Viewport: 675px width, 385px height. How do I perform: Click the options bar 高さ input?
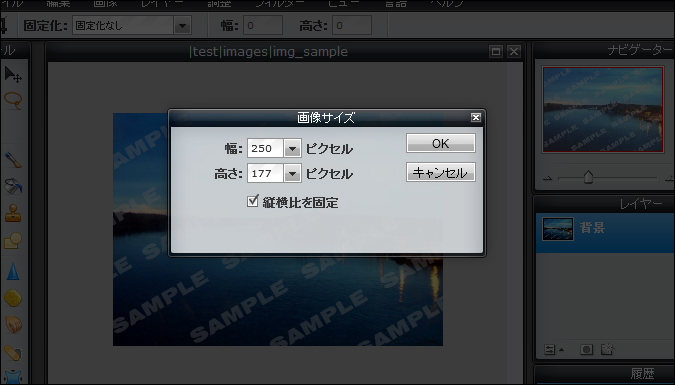(352, 26)
